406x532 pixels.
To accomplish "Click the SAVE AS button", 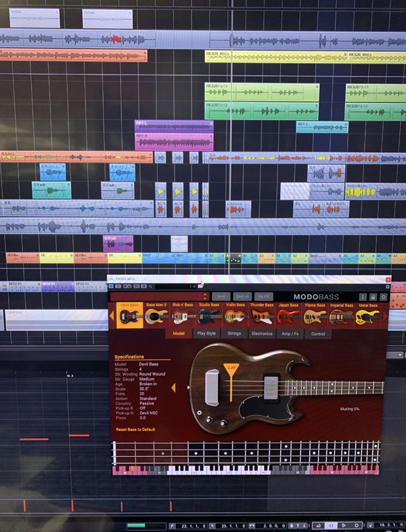I will (242, 296).
